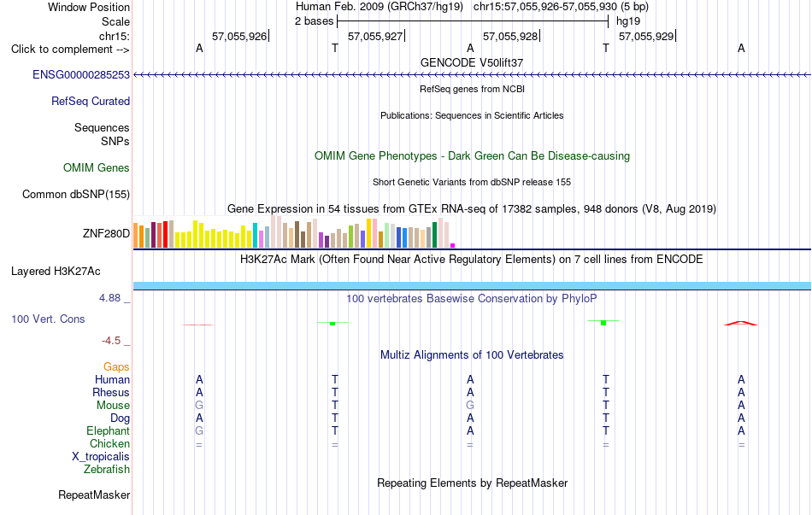Click the Layered H3K27Ac track label
The width and height of the screenshot is (812, 515).
point(56,272)
